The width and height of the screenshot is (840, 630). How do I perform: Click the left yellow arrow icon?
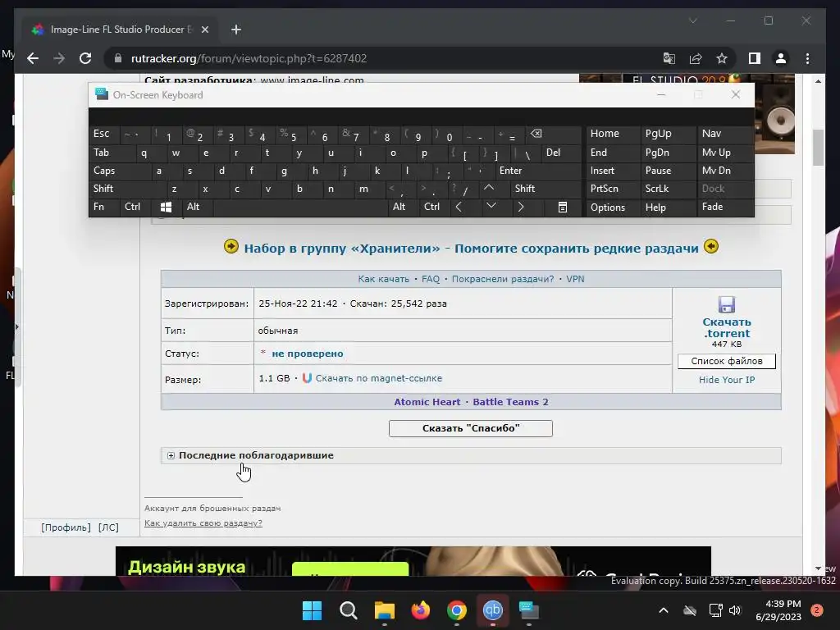pos(231,247)
